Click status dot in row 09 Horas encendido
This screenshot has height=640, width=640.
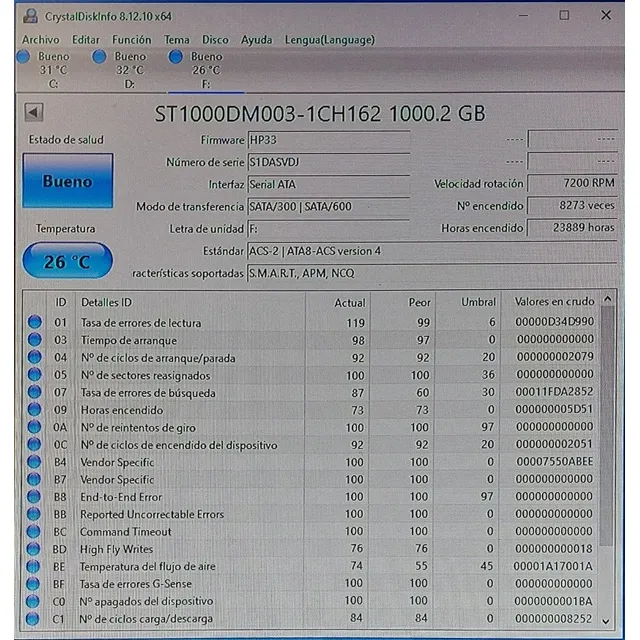pyautogui.click(x=35, y=409)
